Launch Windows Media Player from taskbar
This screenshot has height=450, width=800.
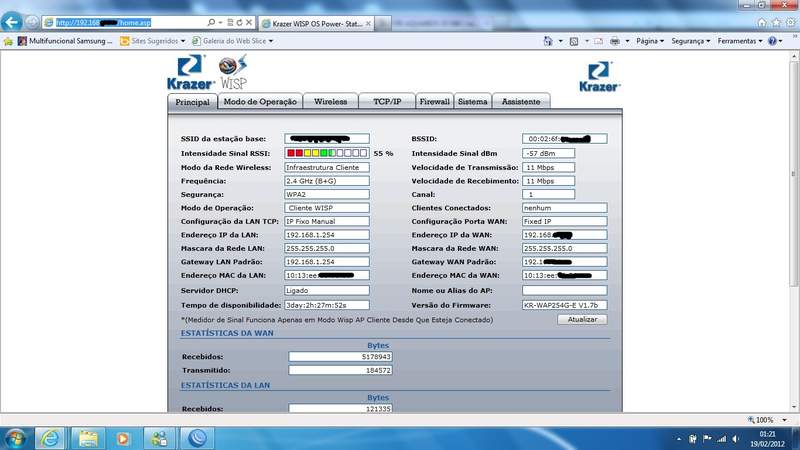(x=123, y=437)
